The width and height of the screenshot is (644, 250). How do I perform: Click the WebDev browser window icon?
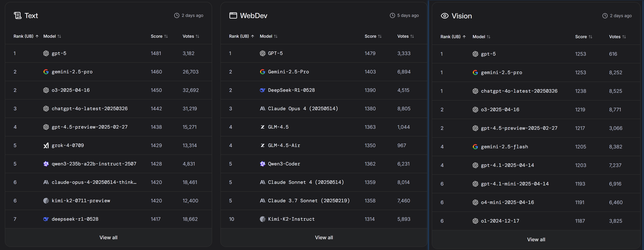233,15
